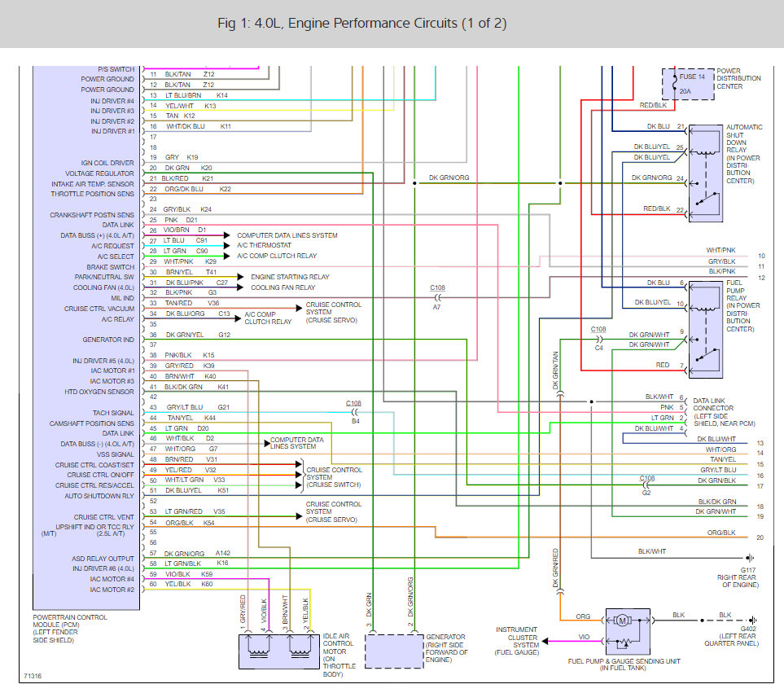Click the arrow to Cooling Fan Relay
Viewport: 784px width, 693px height.
point(240,287)
